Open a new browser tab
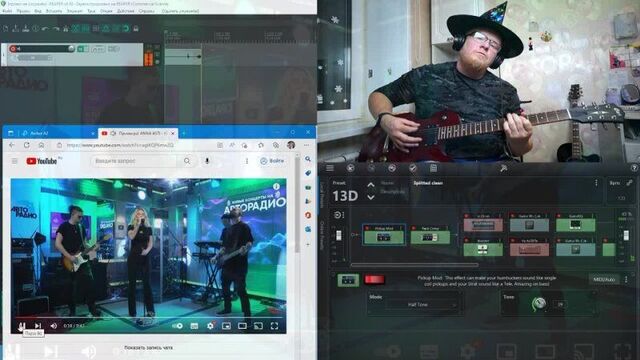This screenshot has width=640, height=360. 184,133
